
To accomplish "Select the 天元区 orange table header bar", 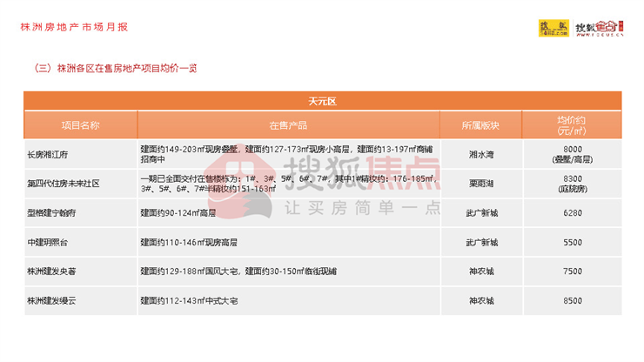I will (321, 102).
